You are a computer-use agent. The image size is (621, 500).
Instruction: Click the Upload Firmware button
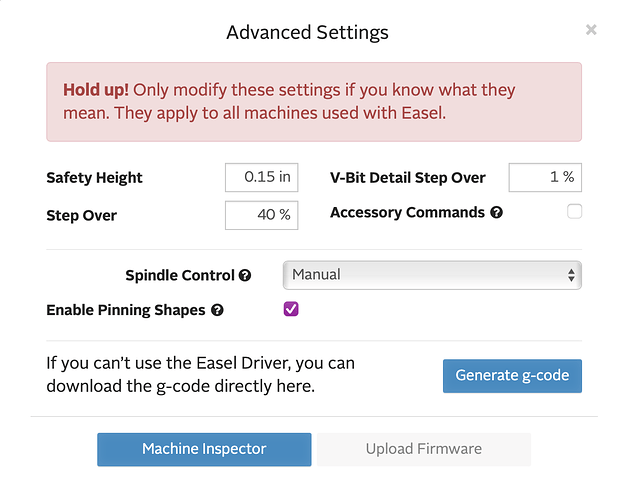(x=423, y=449)
